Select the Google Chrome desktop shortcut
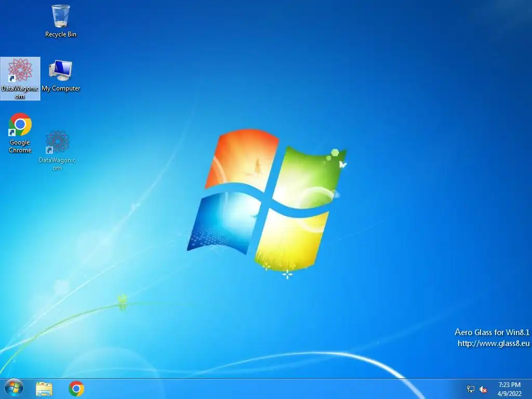The height and width of the screenshot is (399, 532). 20,133
